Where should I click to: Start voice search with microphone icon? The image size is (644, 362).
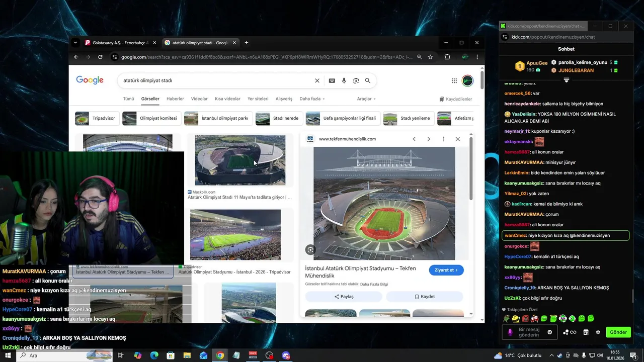coord(344,80)
